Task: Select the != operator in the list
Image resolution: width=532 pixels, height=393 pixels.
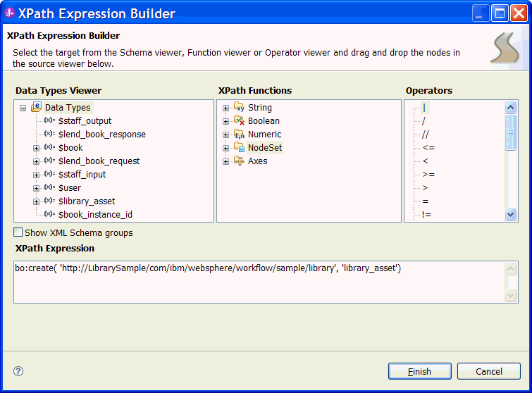Action: pyautogui.click(x=427, y=215)
